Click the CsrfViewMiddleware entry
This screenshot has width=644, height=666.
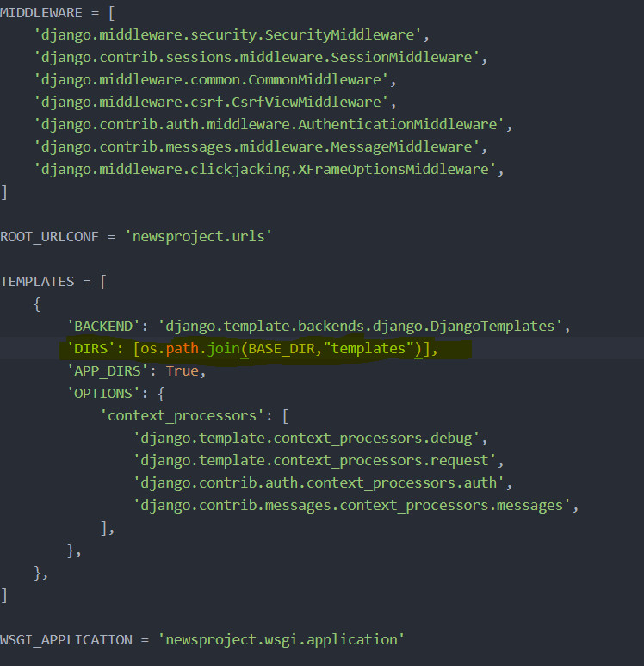click(x=212, y=103)
